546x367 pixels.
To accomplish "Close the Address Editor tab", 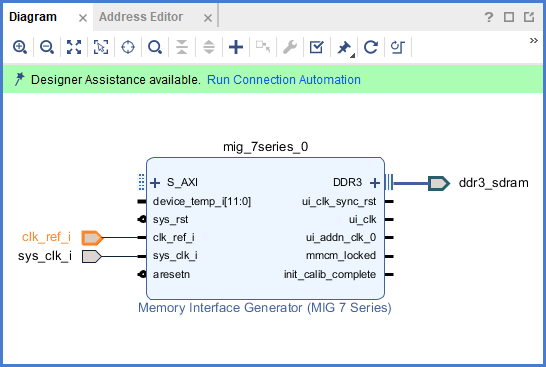I will tap(208, 18).
